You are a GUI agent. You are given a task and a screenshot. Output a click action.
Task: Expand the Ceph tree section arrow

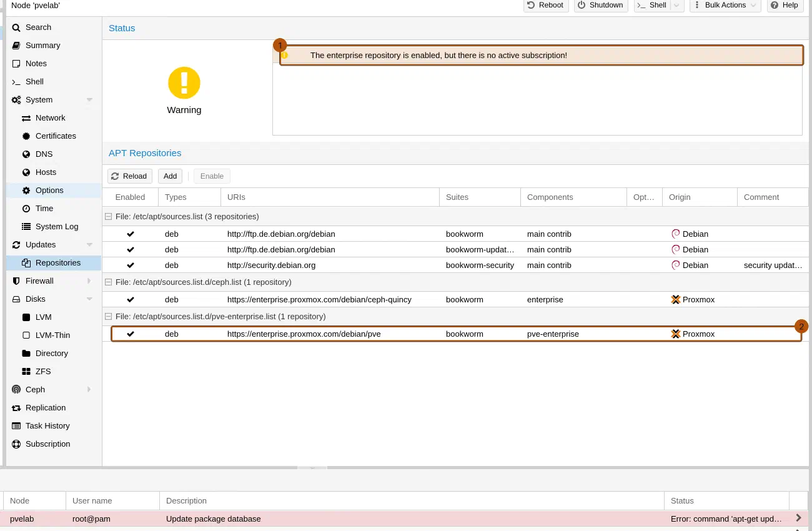point(89,390)
